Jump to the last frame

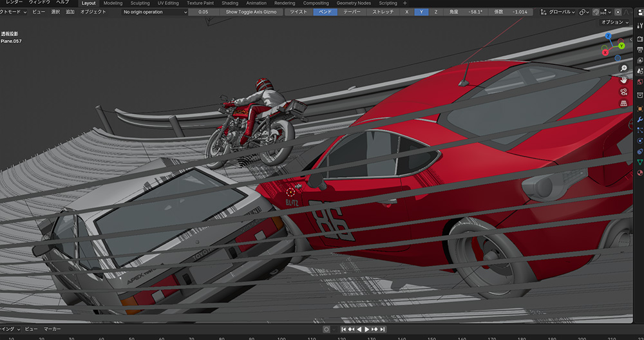point(383,329)
